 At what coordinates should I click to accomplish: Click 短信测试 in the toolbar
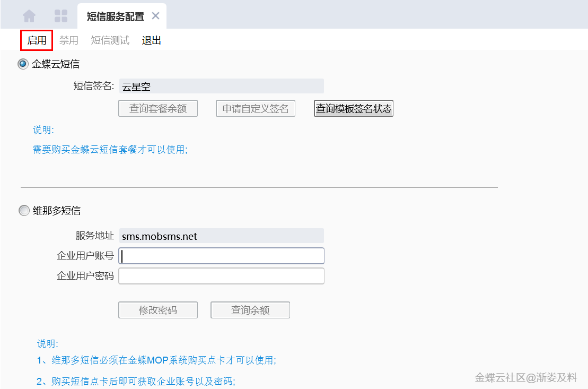(110, 40)
